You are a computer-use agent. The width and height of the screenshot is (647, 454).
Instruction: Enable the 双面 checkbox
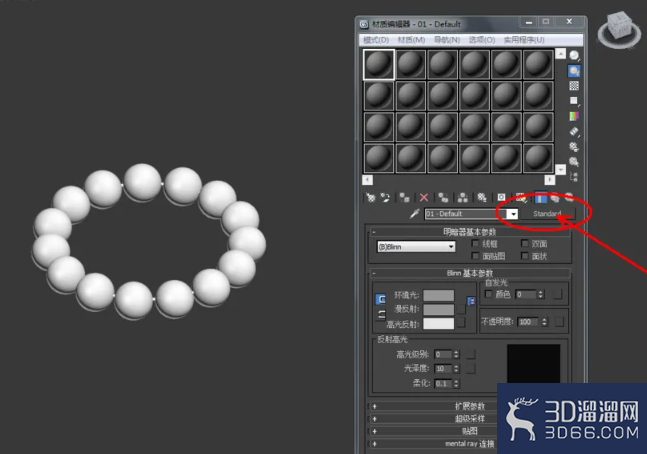(x=525, y=243)
